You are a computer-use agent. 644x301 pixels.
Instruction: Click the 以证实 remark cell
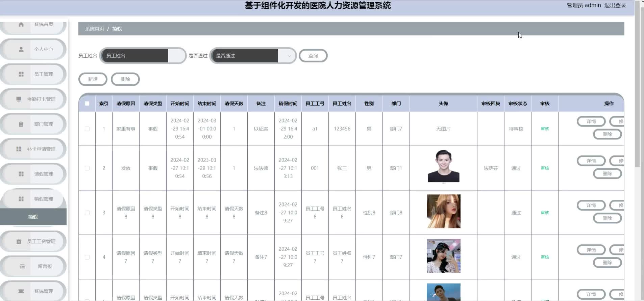tap(261, 129)
